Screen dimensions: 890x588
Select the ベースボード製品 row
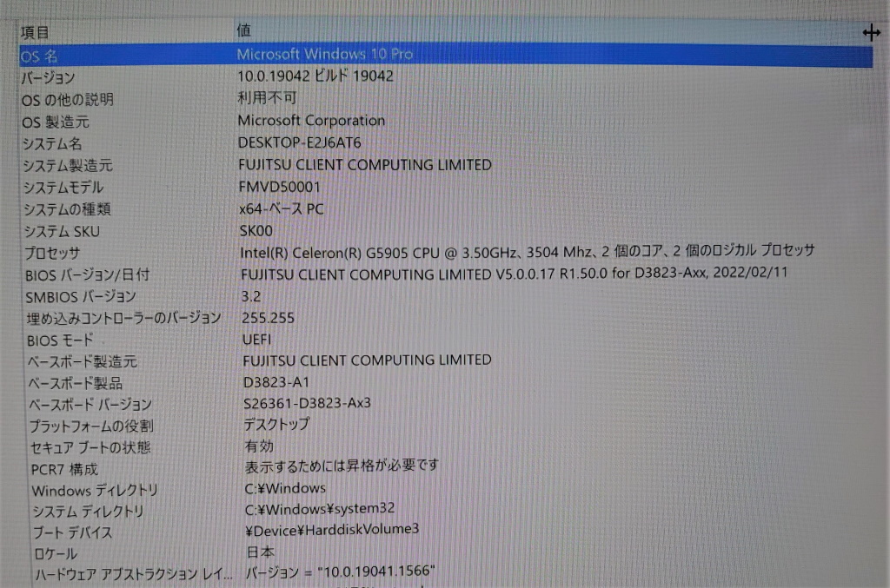click(75, 384)
